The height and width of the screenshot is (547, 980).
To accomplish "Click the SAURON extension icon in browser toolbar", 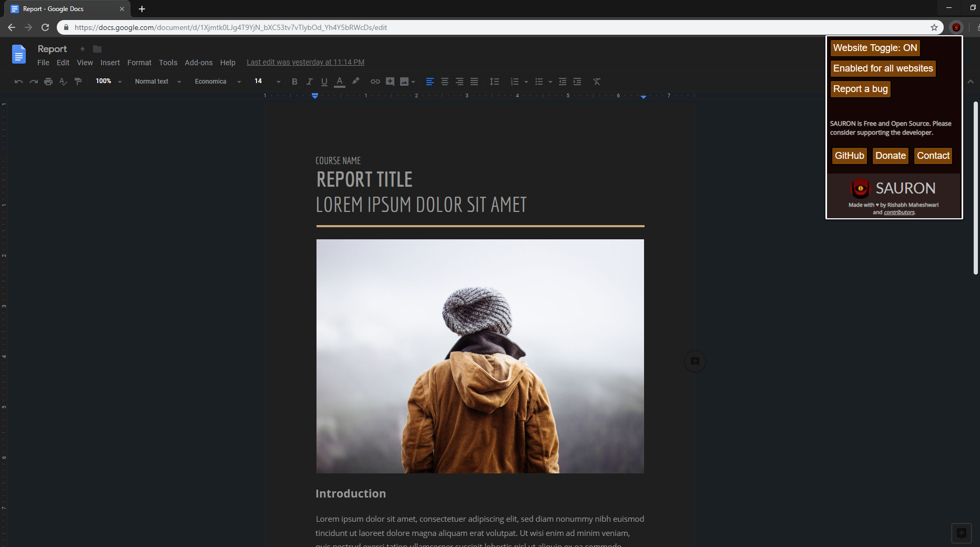I will tap(956, 27).
